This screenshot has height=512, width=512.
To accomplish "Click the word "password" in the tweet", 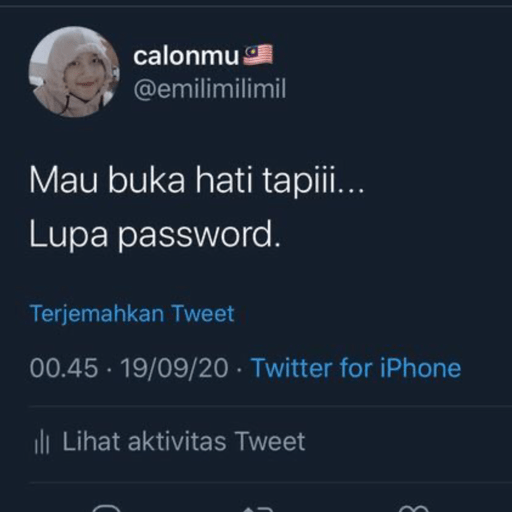I will click(195, 235).
